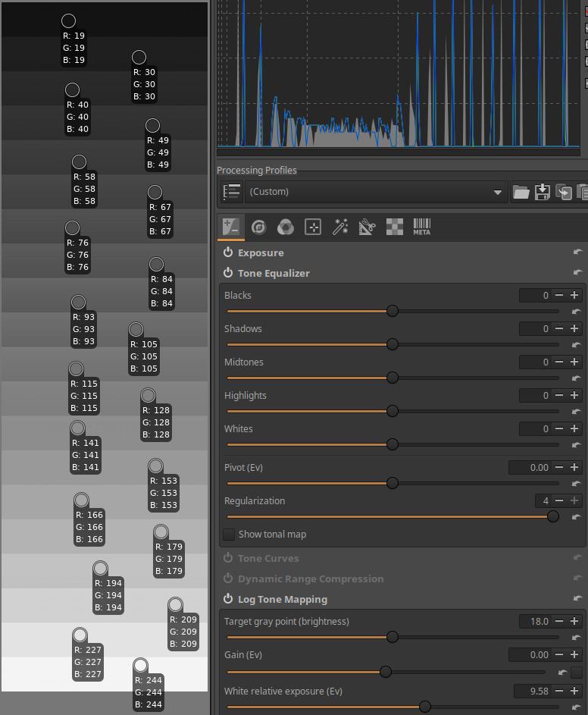Increase Shadows value with plus button
The image size is (588, 715).
point(574,328)
